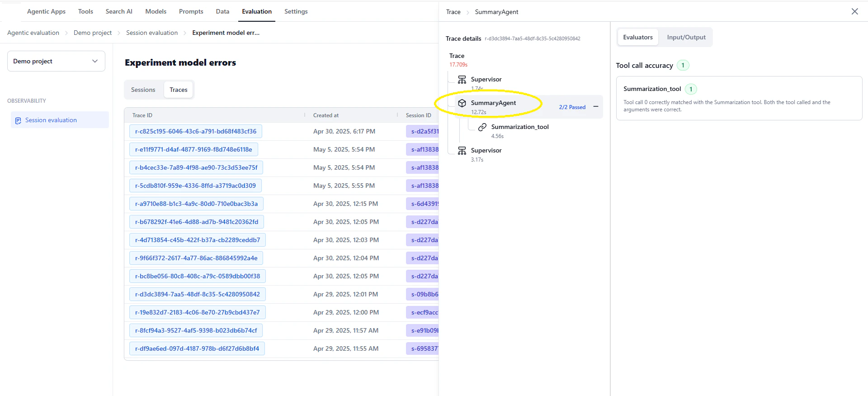The width and height of the screenshot is (868, 396).
Task: Open trace r-df9ae6ed-097d-4187-978b-d6f27d6b8bf4
Action: coord(197,348)
